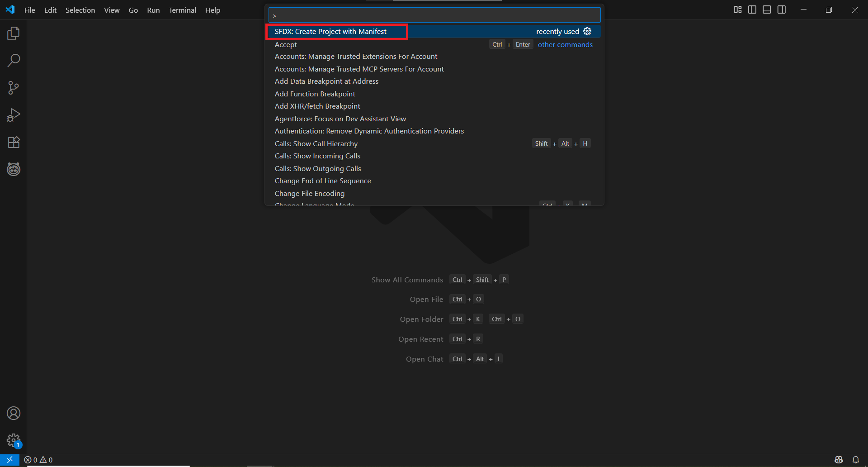Viewport: 868px width, 467px height.
Task: Open the Edit menu
Action: pyautogui.click(x=50, y=10)
